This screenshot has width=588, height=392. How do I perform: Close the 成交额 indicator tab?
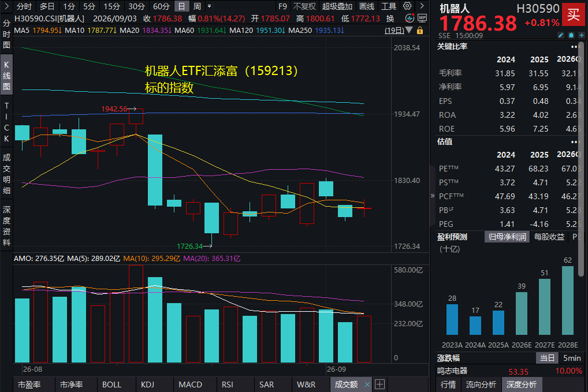(367, 384)
